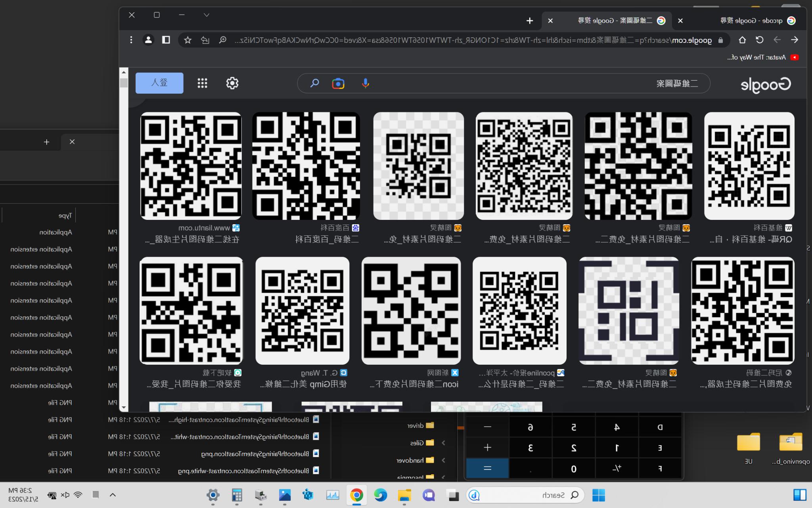Click calculator minus button
This screenshot has width=812, height=508.
point(488,427)
